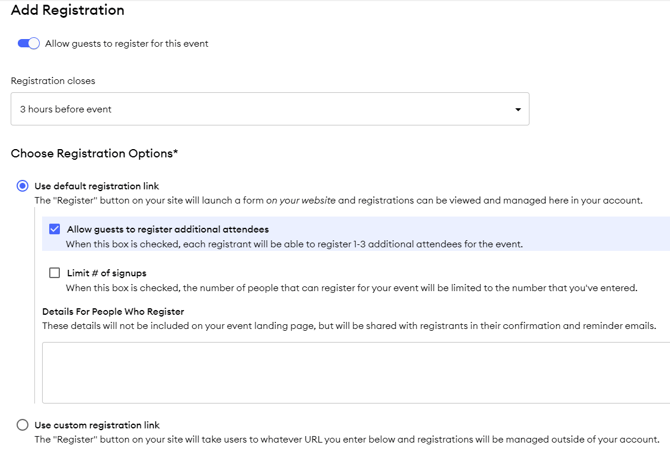
Task: Click the 'Choose Registration Options*' heading
Action: tap(94, 154)
